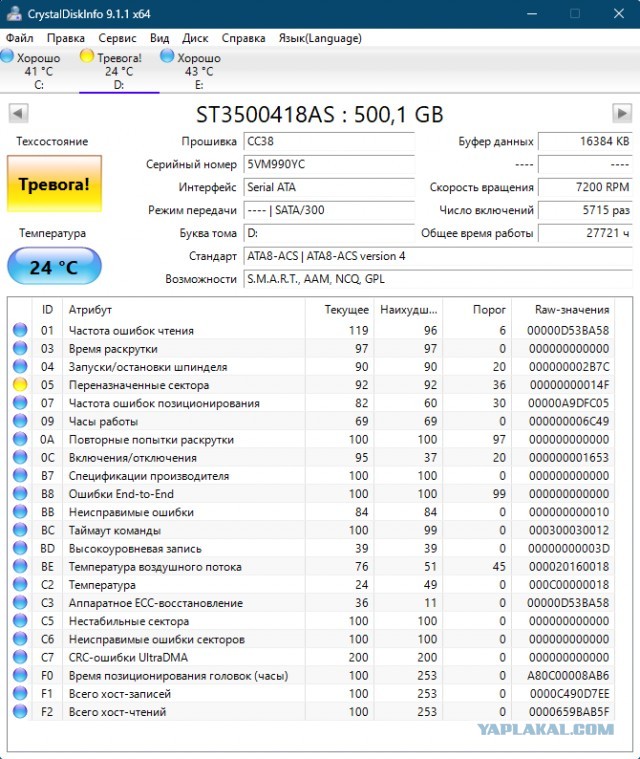The image size is (640, 759).
Task: Open the Сервис menu
Action: pos(117,38)
